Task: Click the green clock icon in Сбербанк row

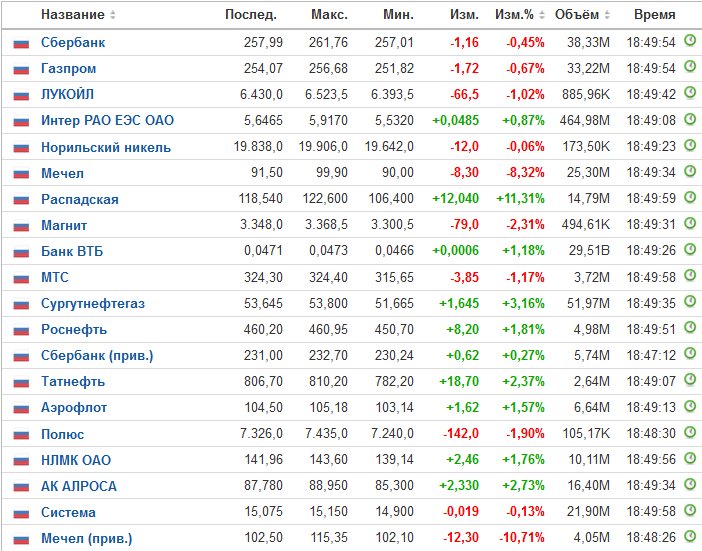Action: pos(690,41)
